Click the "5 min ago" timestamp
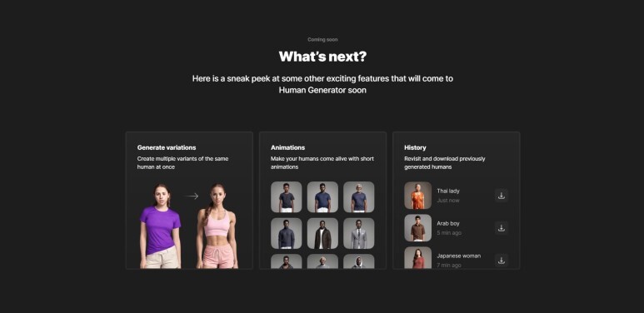This screenshot has height=313, width=644. (x=449, y=233)
